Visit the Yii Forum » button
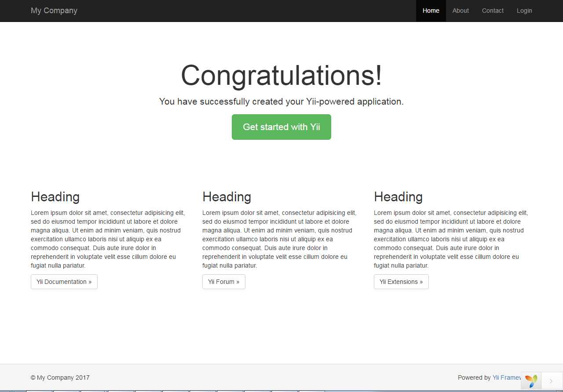The width and height of the screenshot is (563, 392). [x=224, y=282]
